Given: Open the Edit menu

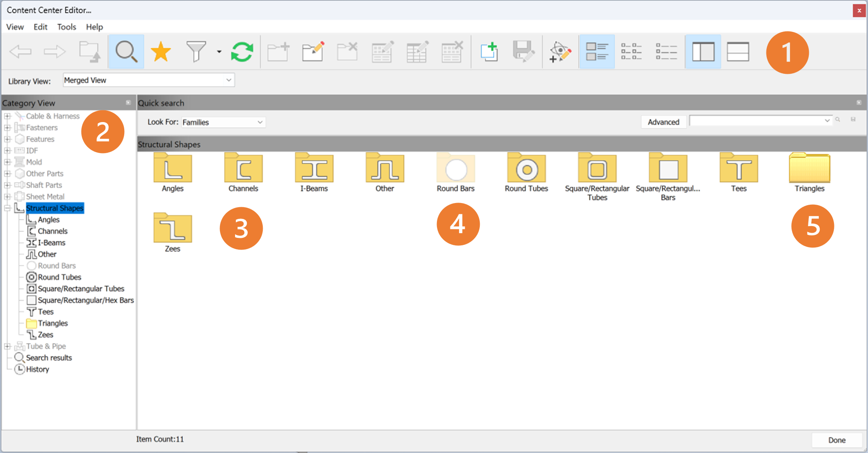Looking at the screenshot, I should [x=40, y=27].
